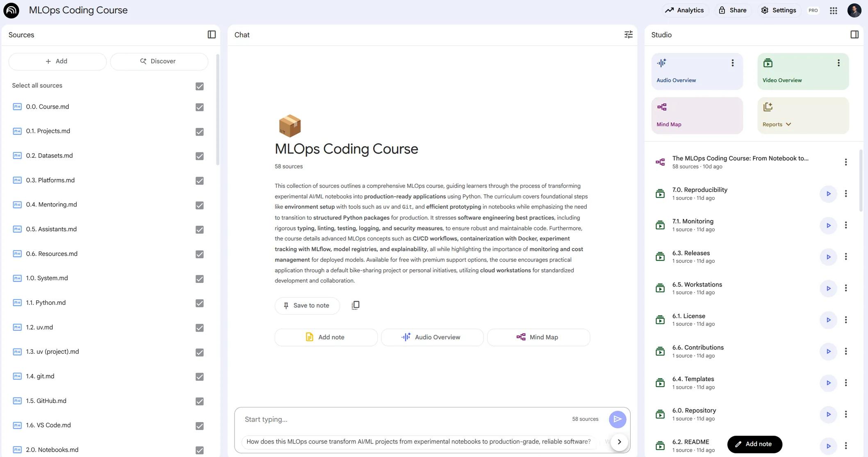The width and height of the screenshot is (868, 457).
Task: Send the chat message with the arrow button
Action: (x=617, y=419)
